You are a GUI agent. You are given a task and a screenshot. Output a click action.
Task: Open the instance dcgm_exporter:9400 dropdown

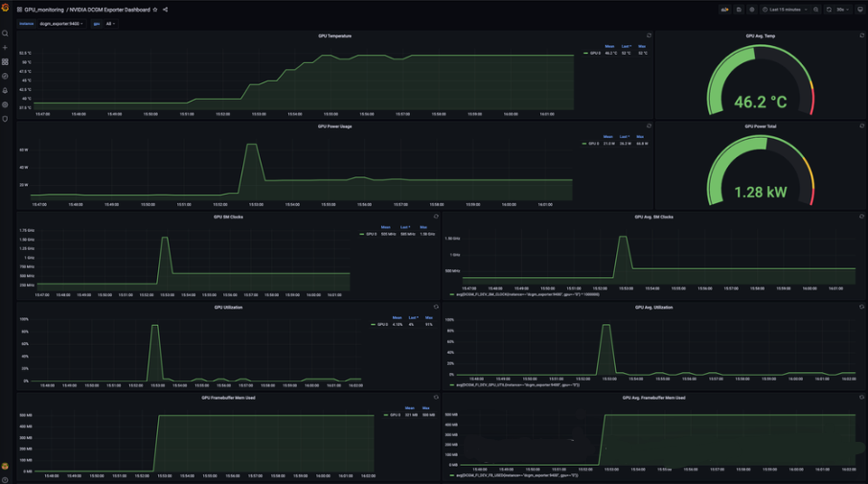[61, 24]
